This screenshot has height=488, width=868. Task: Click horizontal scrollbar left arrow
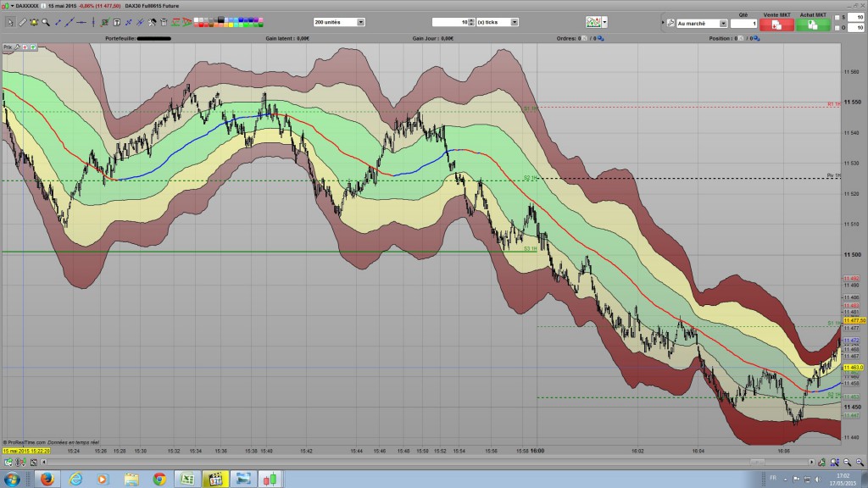pos(44,462)
